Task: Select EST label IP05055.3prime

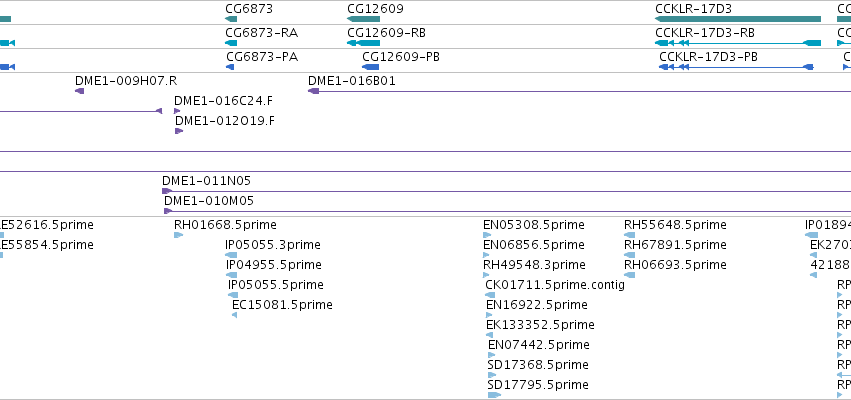Action: [x=273, y=245]
